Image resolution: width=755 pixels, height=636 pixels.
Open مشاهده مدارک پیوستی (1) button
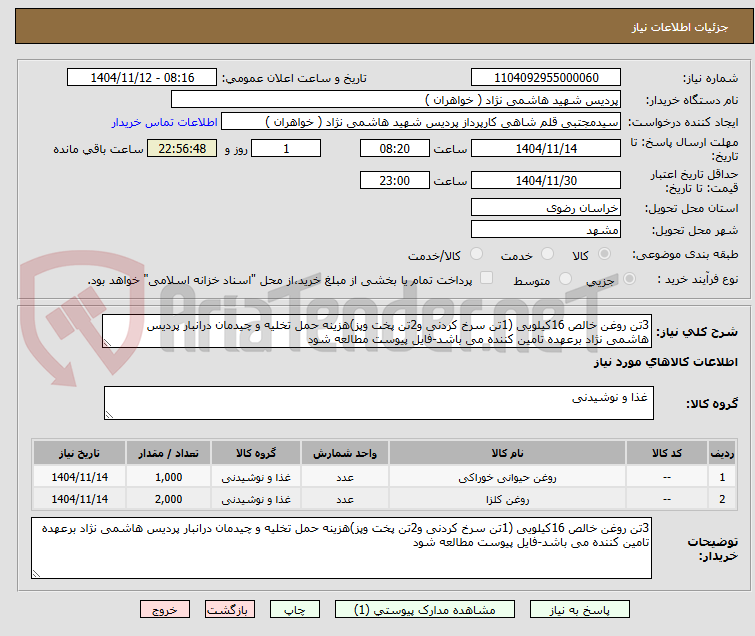coord(425,610)
